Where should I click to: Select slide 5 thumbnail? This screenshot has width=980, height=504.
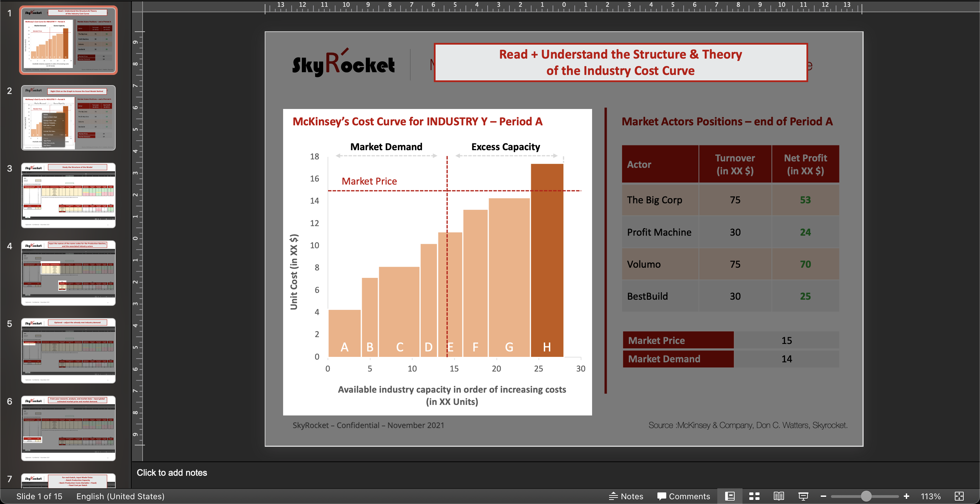point(68,351)
